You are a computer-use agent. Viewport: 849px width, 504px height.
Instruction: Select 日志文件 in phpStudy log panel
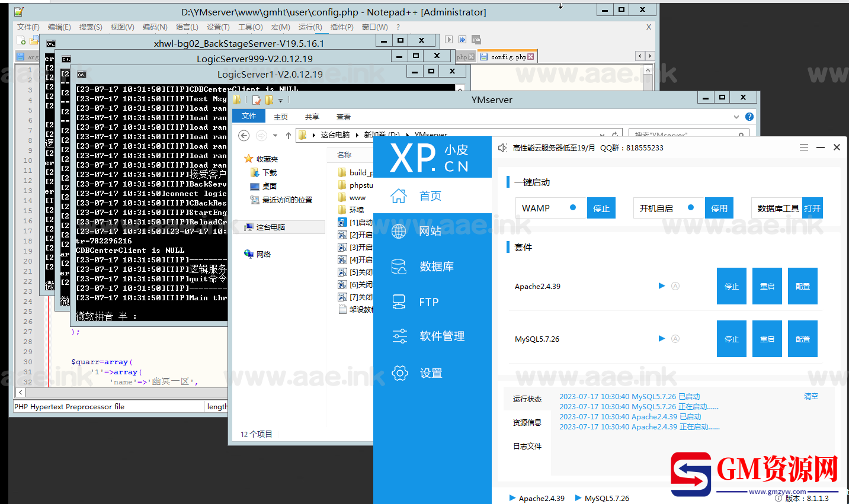tap(527, 446)
